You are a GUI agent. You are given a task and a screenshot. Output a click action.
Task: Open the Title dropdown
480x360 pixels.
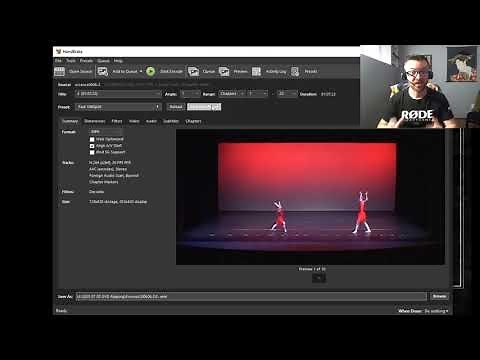coord(118,94)
